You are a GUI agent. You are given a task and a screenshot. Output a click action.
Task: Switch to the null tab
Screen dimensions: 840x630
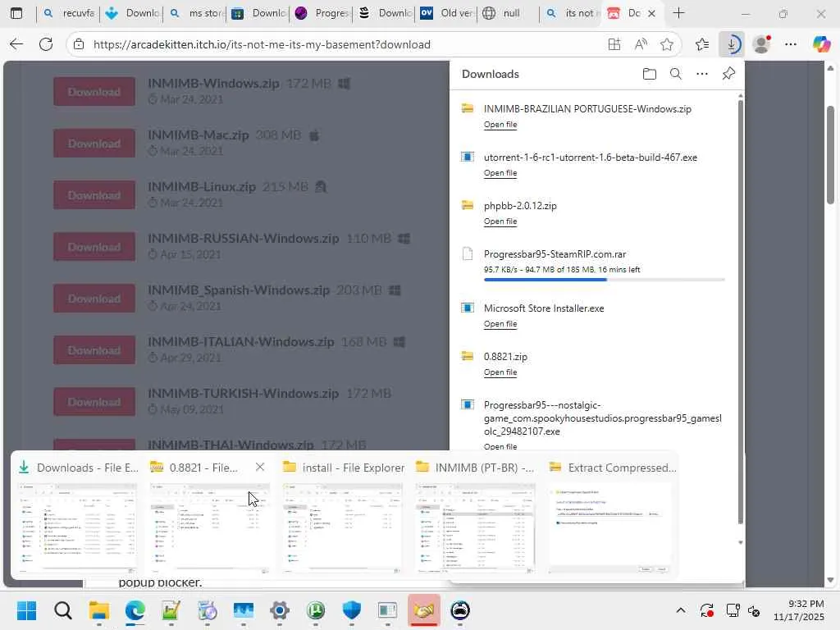508,13
